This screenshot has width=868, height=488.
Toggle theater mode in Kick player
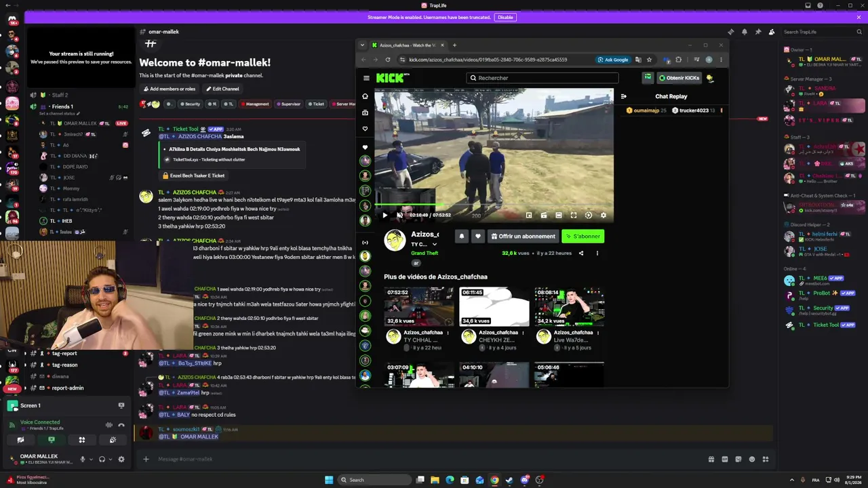(559, 216)
